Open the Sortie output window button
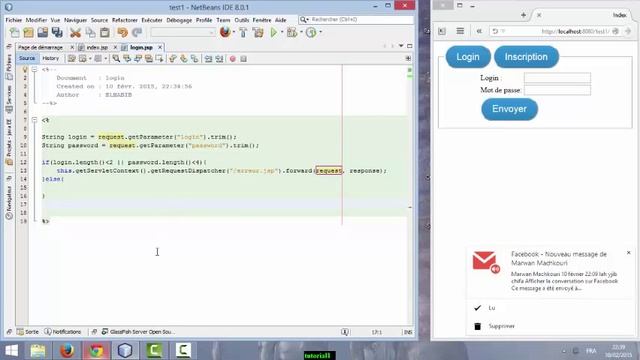The width and height of the screenshot is (640, 360). tap(28, 332)
